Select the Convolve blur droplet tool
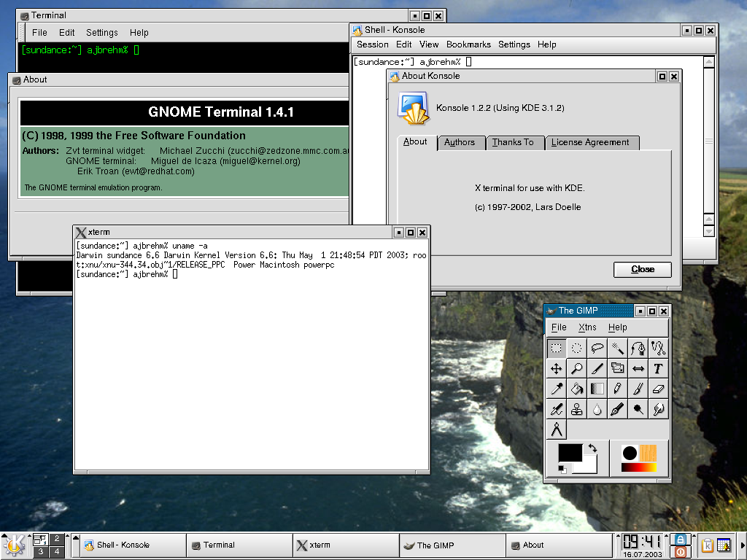 [x=597, y=410]
